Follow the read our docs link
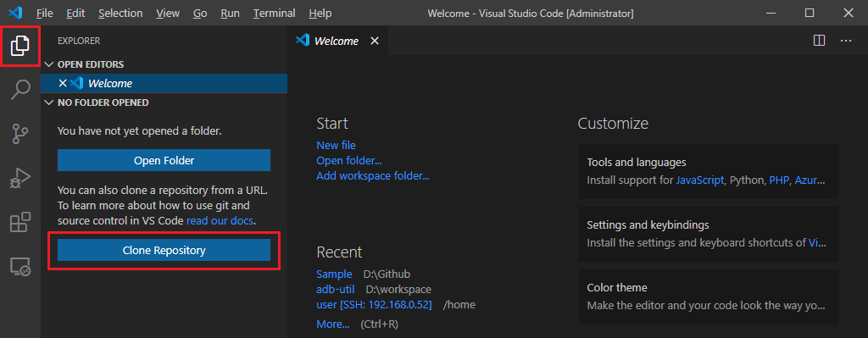Screen dimensions: 868x338 (220, 221)
